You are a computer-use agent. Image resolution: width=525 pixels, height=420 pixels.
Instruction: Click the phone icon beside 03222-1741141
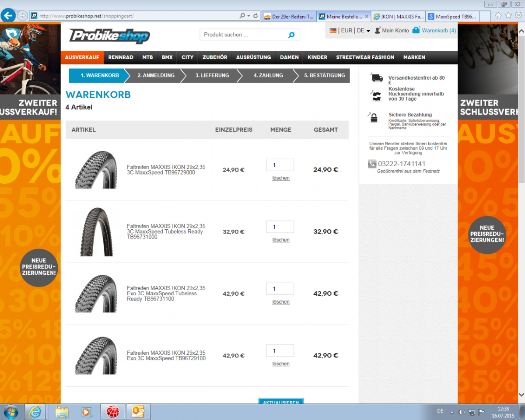[x=372, y=164]
